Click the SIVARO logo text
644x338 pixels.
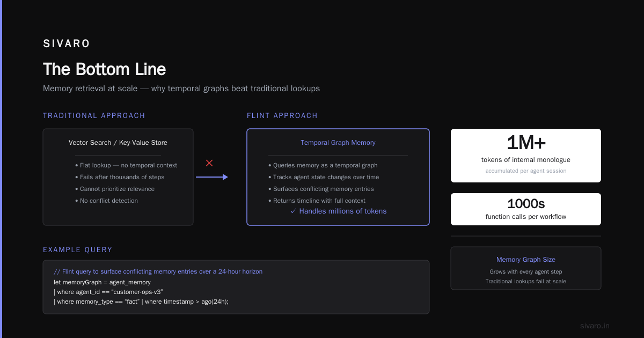tap(67, 44)
